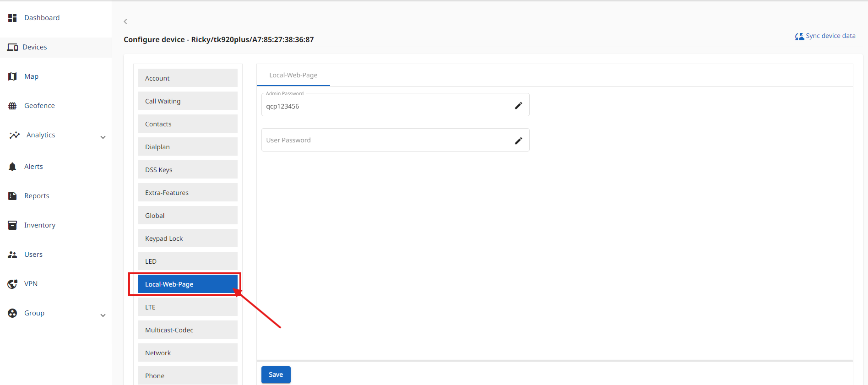
Task: Click the Alerts bell icon
Action: (12, 167)
